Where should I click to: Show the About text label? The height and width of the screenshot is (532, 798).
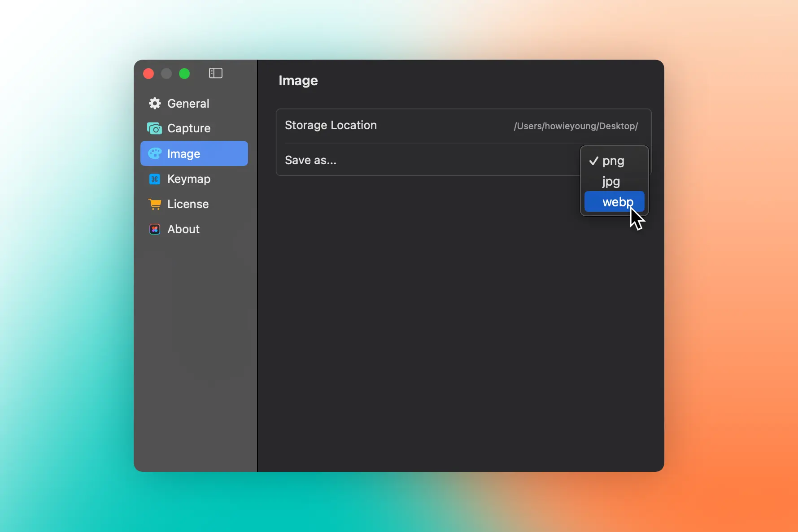coord(183,229)
